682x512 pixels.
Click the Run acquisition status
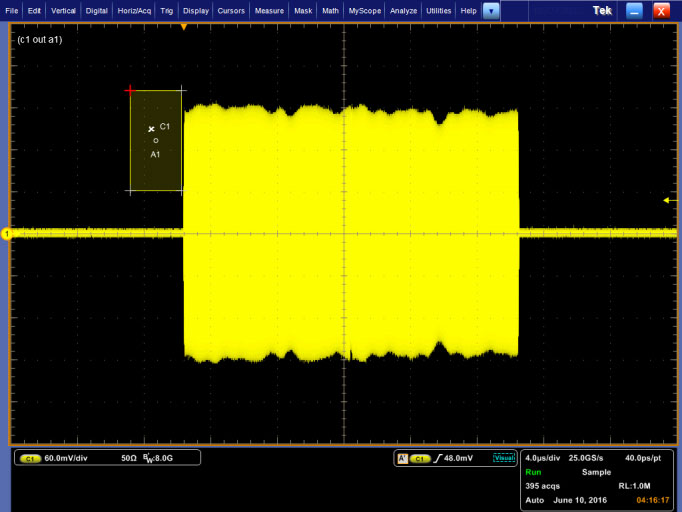pos(533,471)
